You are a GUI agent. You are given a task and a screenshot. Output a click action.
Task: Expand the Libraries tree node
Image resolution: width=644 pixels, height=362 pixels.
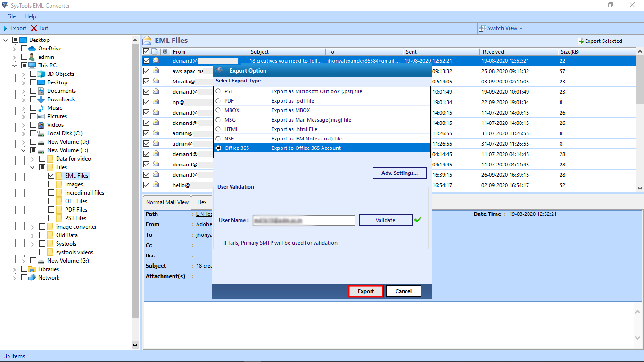pyautogui.click(x=15, y=269)
